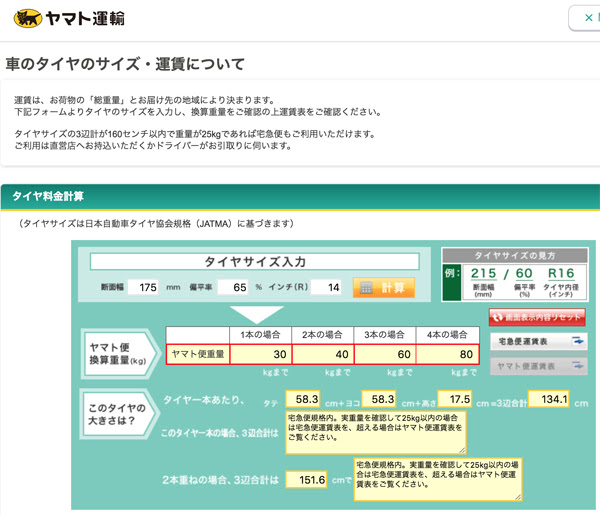The width and height of the screenshot is (600, 516).
Task: Click the close X button at top right
Action: (x=589, y=18)
